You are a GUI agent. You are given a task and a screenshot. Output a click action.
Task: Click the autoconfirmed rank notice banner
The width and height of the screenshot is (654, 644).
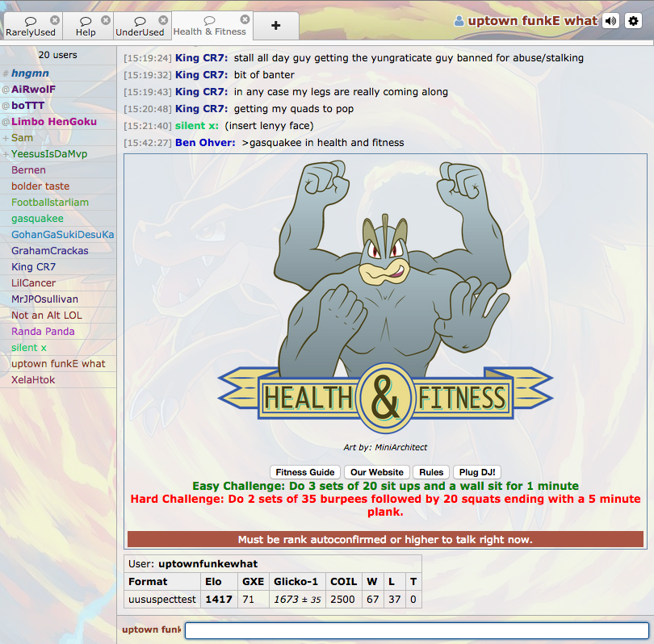[x=385, y=539]
